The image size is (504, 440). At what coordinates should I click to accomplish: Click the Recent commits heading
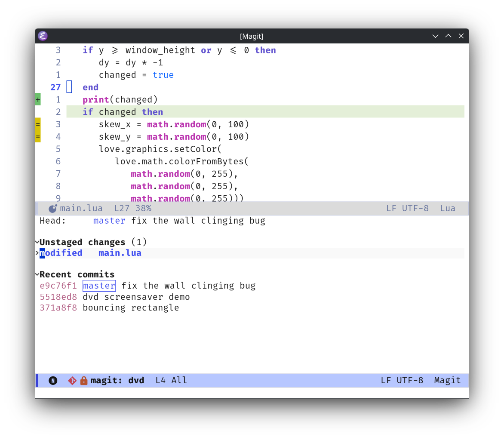click(x=77, y=274)
